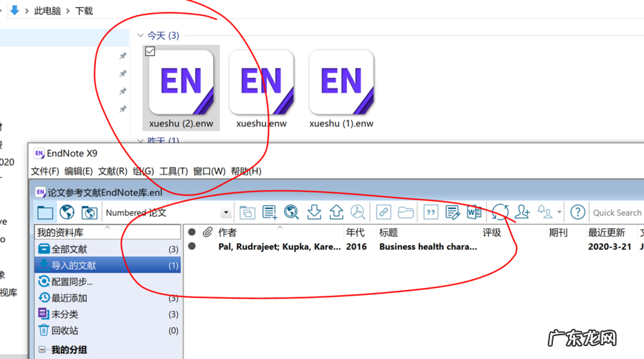Click the attachment paperclip column header
This screenshot has height=359, width=644.
(x=207, y=233)
